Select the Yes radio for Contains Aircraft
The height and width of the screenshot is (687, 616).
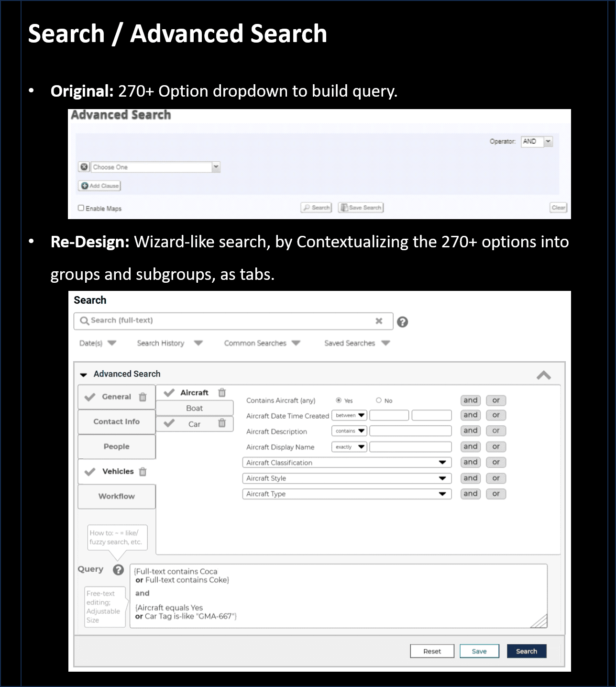(x=339, y=400)
